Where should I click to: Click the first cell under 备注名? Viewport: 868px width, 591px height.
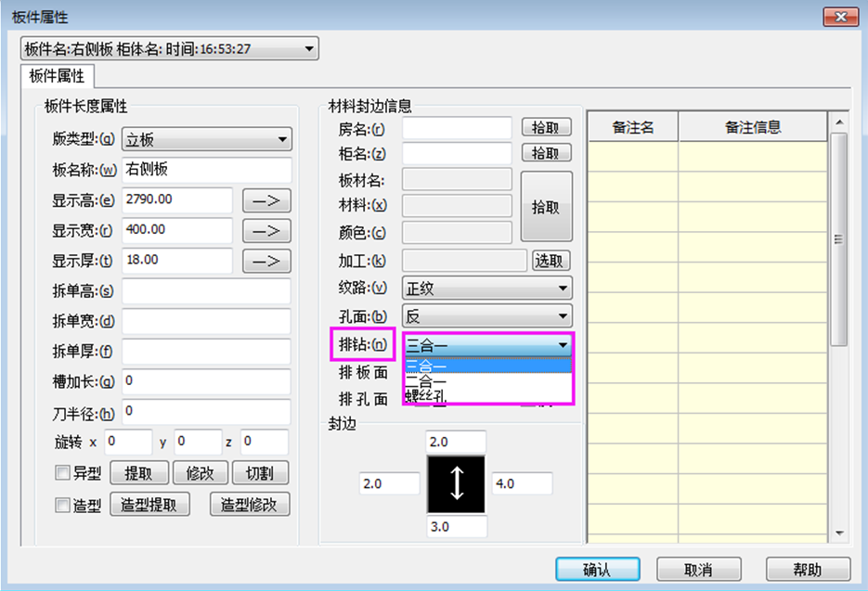tap(633, 156)
